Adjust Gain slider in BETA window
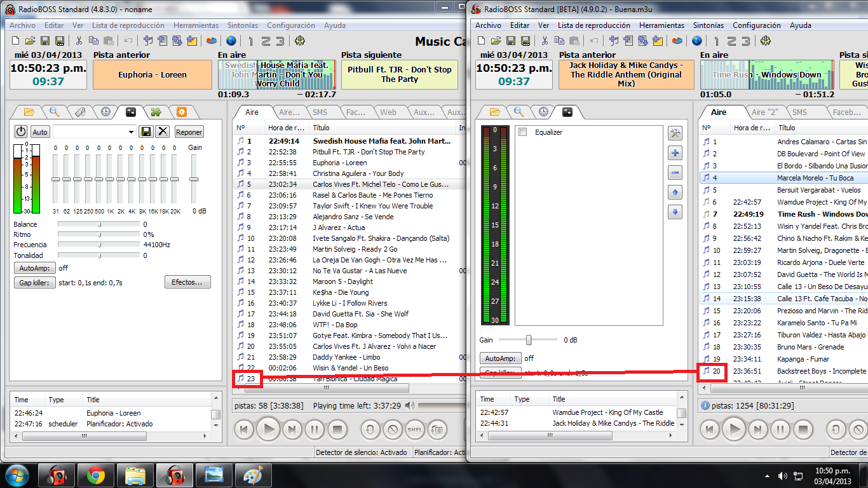The image size is (868, 488). (x=528, y=340)
